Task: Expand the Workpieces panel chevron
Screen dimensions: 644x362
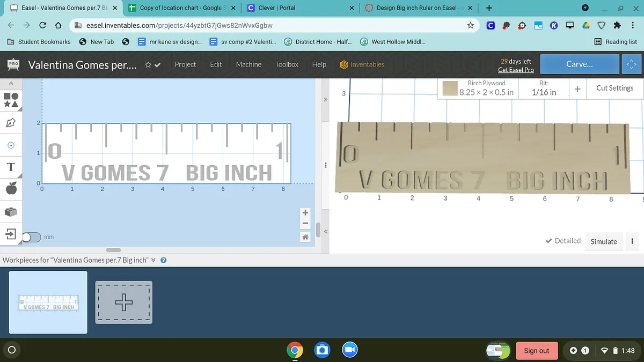Action: click(153, 260)
